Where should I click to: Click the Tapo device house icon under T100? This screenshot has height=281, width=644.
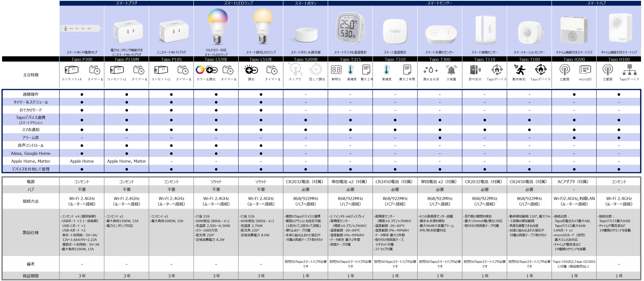click(x=541, y=70)
